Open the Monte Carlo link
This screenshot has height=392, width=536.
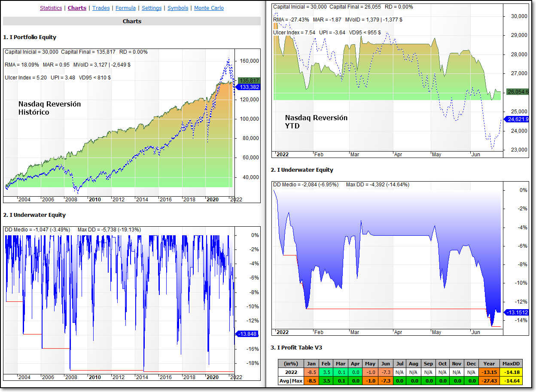[x=209, y=8]
